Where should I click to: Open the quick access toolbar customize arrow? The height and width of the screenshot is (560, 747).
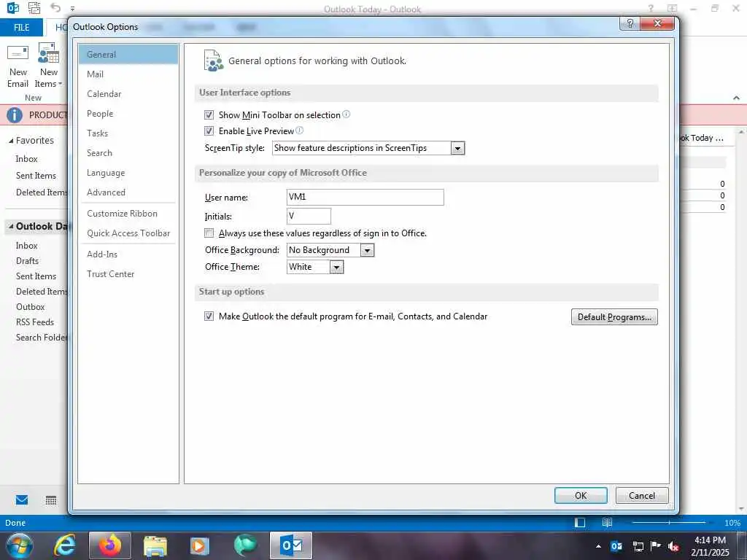(x=72, y=8)
